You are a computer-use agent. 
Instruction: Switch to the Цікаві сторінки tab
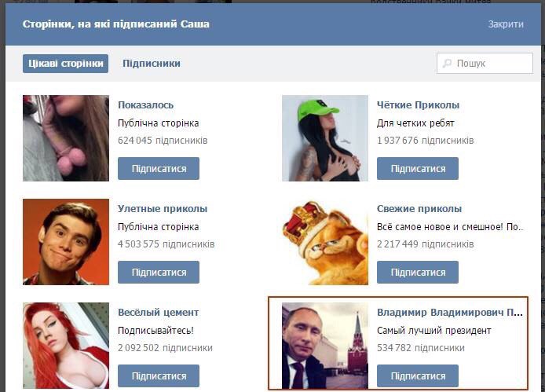[x=66, y=64]
